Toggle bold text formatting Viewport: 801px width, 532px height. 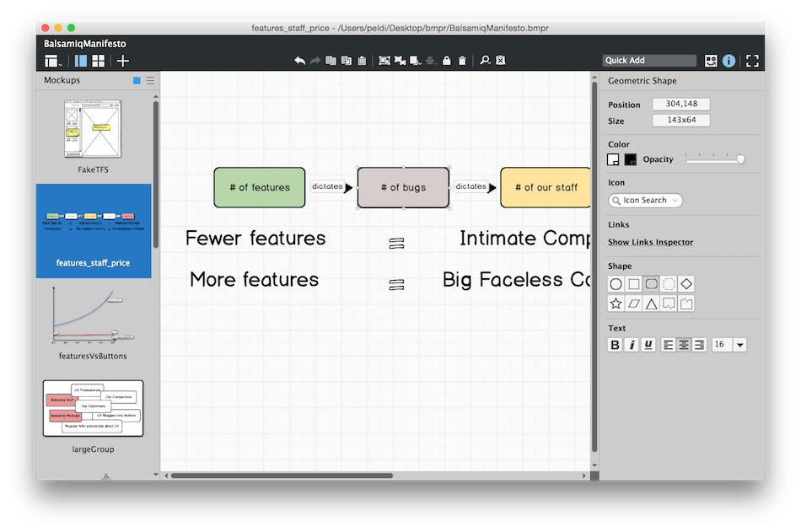point(616,345)
